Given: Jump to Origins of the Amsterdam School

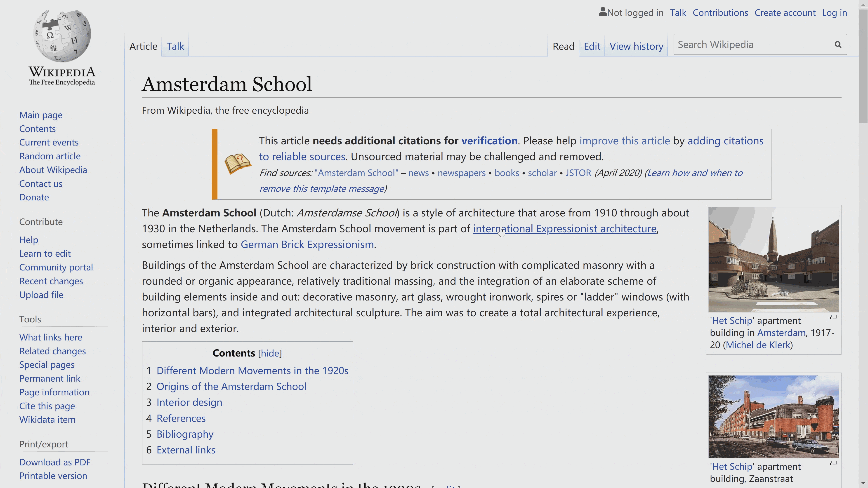Looking at the screenshot, I should click(231, 387).
